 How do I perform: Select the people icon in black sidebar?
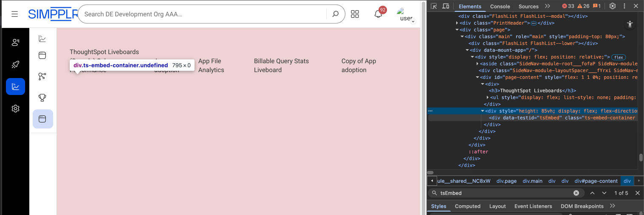pos(16,42)
